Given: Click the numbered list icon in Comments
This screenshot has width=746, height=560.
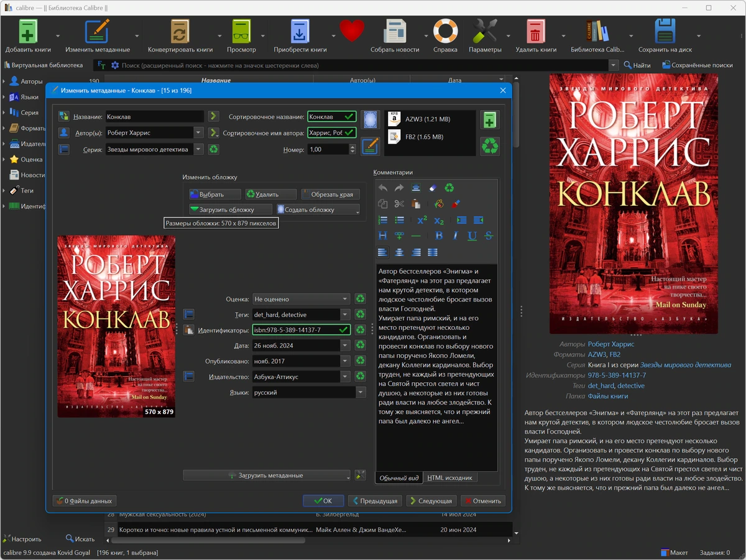Looking at the screenshot, I should tap(383, 220).
